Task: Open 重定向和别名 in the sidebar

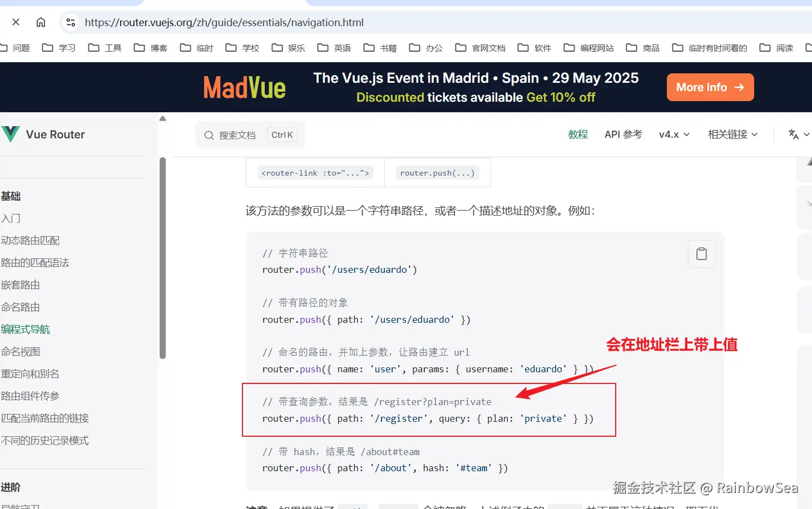Action: (30, 374)
